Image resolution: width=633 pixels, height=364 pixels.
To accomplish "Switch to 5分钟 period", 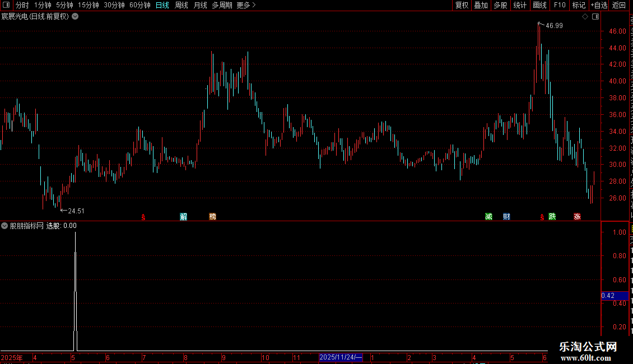I will coord(64,5).
